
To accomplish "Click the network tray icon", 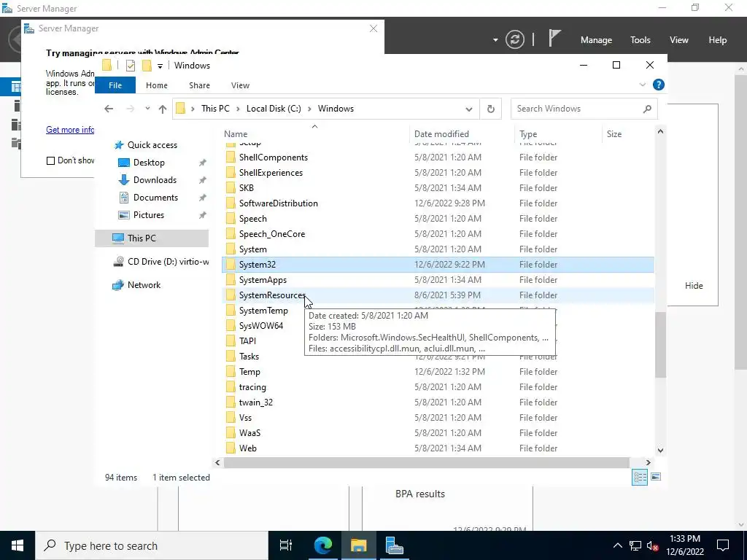I will [635, 545].
